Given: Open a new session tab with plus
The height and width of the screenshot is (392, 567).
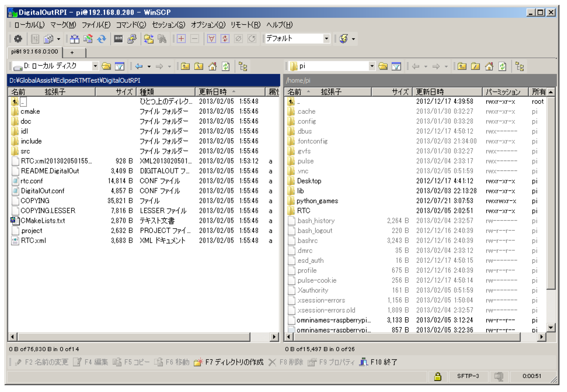Looking at the screenshot, I should point(72,52).
